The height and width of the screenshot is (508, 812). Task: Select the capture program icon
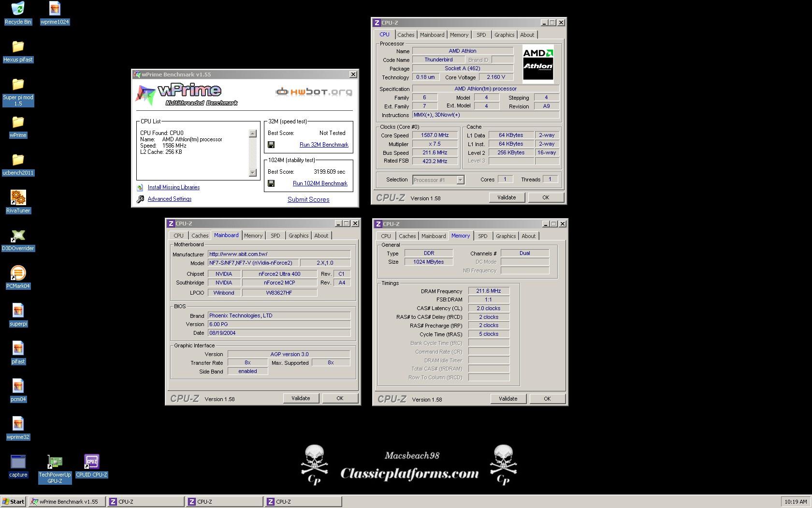tap(18, 462)
